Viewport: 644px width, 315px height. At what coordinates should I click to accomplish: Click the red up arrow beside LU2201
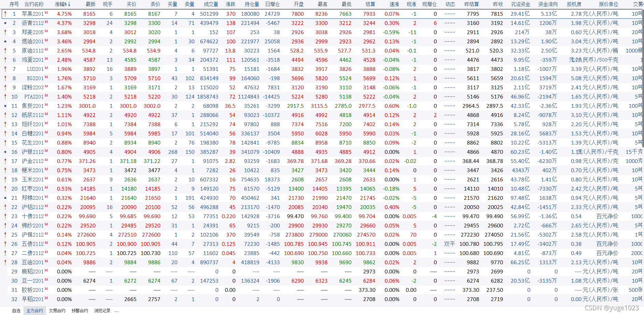click(5, 69)
